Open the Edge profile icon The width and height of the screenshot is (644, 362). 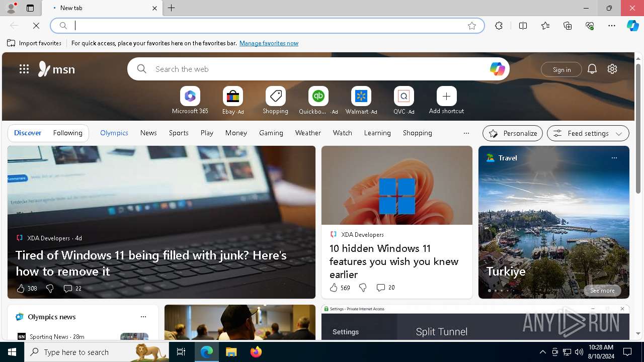tap(11, 8)
